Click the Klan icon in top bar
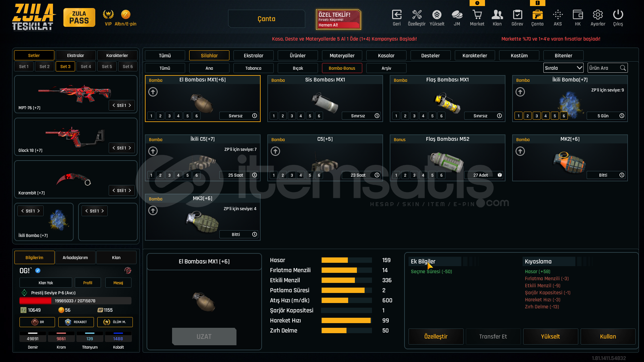This screenshot has width=644, height=362. (x=497, y=15)
